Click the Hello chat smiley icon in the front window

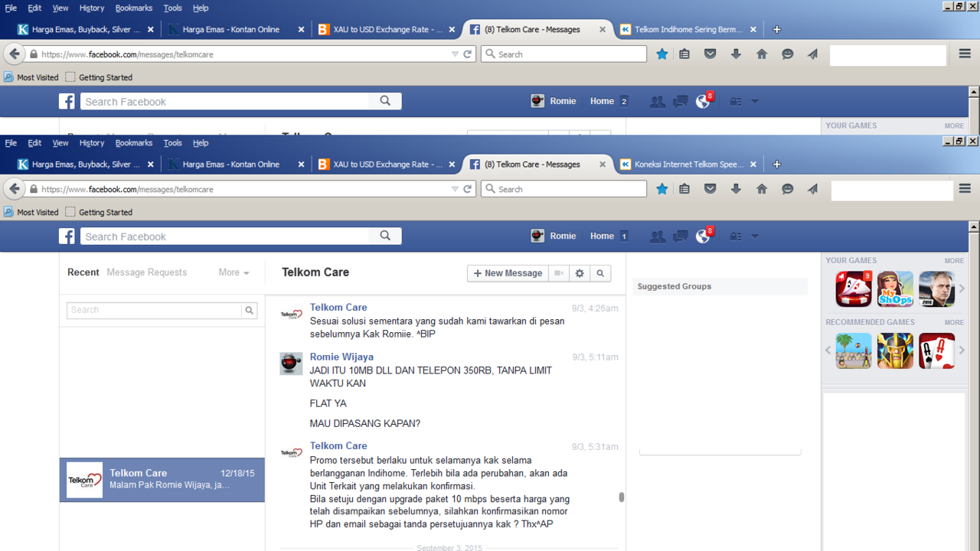click(788, 189)
